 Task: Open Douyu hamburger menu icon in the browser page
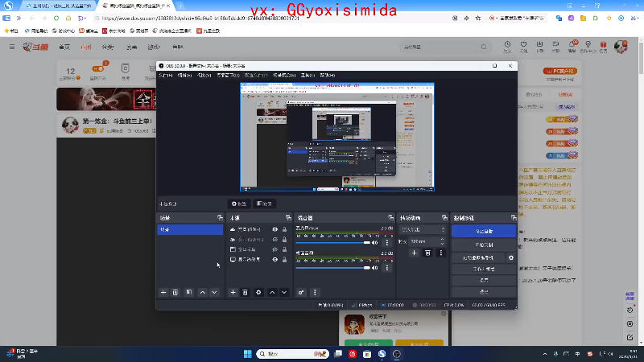[x=12, y=47]
